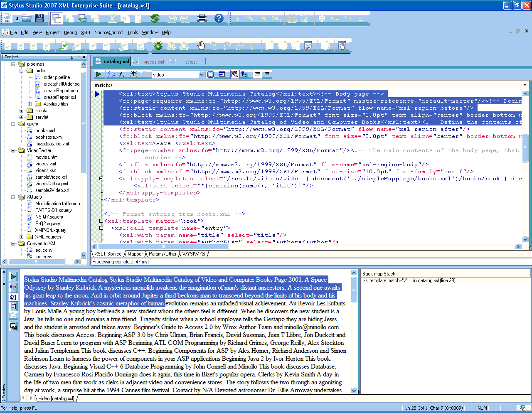Click the hand pause icon in debug toolbar
Viewport: 532px width, 413px height.
click(x=202, y=46)
